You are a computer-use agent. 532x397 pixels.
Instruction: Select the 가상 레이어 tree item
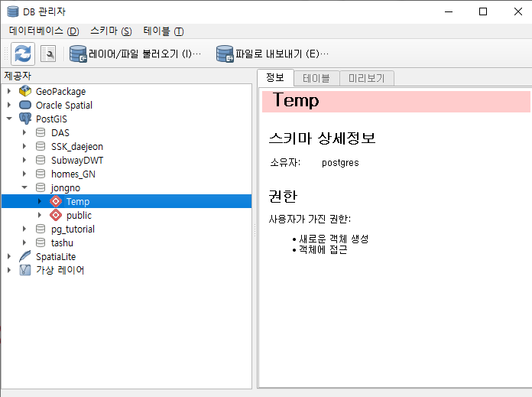(x=60, y=270)
